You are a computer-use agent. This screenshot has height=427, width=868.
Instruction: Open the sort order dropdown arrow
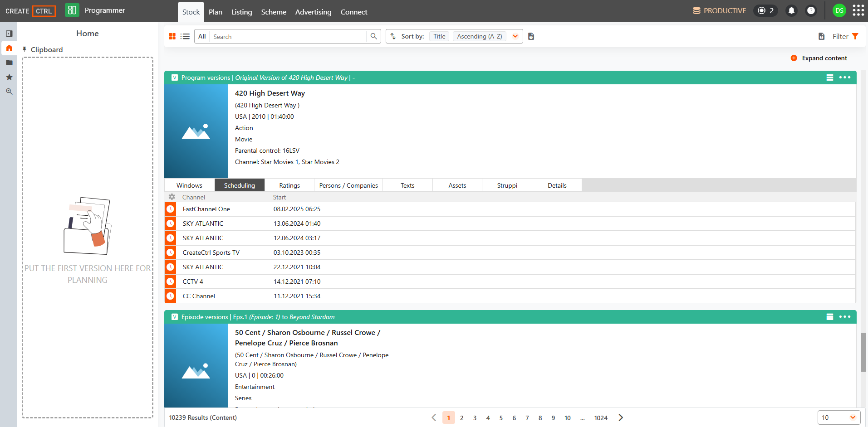coord(515,36)
